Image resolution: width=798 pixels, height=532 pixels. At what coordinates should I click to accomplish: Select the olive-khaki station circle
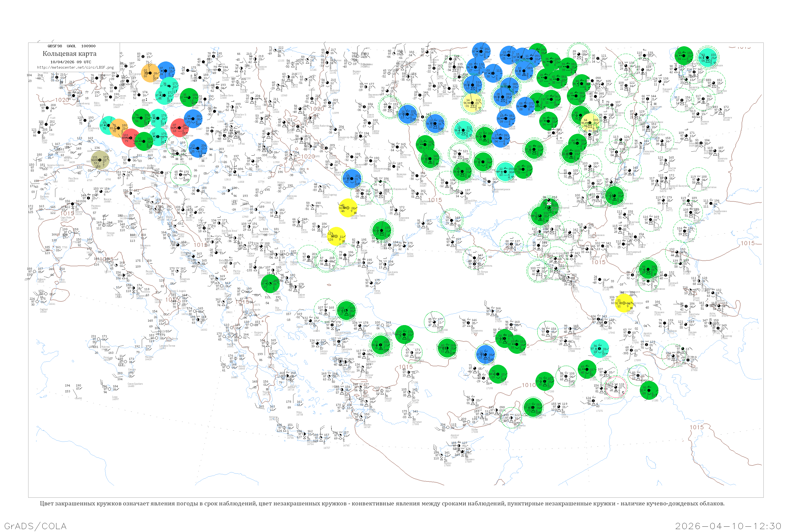[100, 160]
